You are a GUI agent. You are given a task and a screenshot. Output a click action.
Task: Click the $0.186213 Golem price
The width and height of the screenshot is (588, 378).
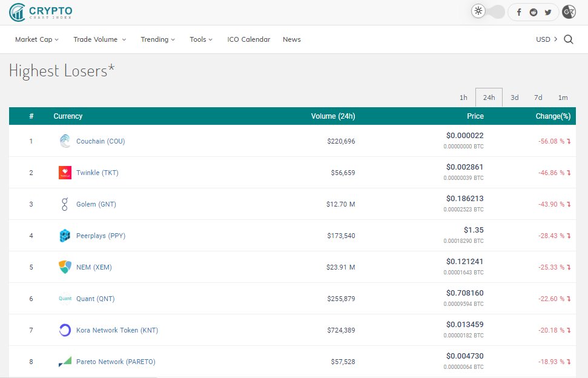pos(464,198)
